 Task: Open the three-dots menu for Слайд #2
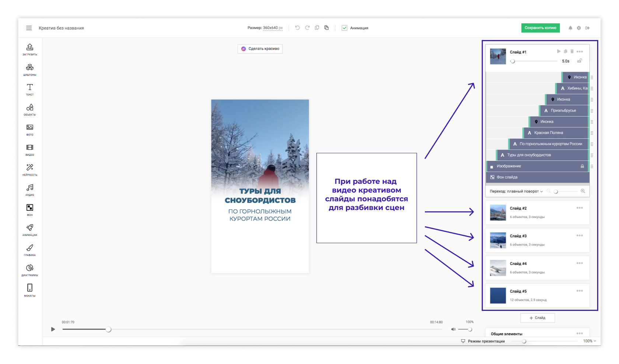point(580,208)
